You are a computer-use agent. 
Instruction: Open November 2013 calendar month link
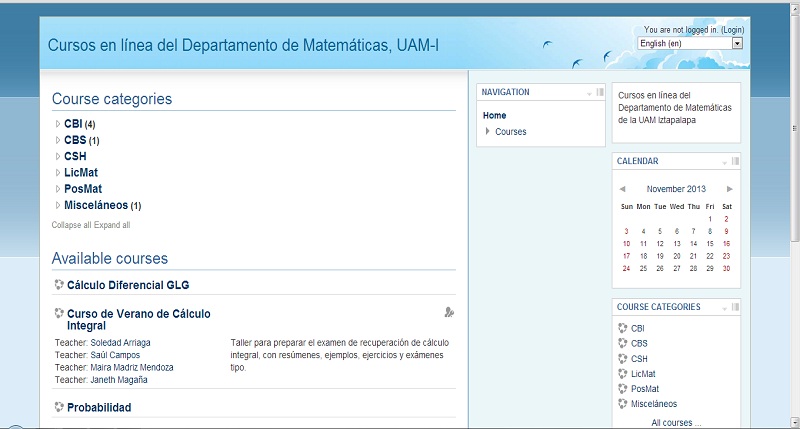coord(676,189)
